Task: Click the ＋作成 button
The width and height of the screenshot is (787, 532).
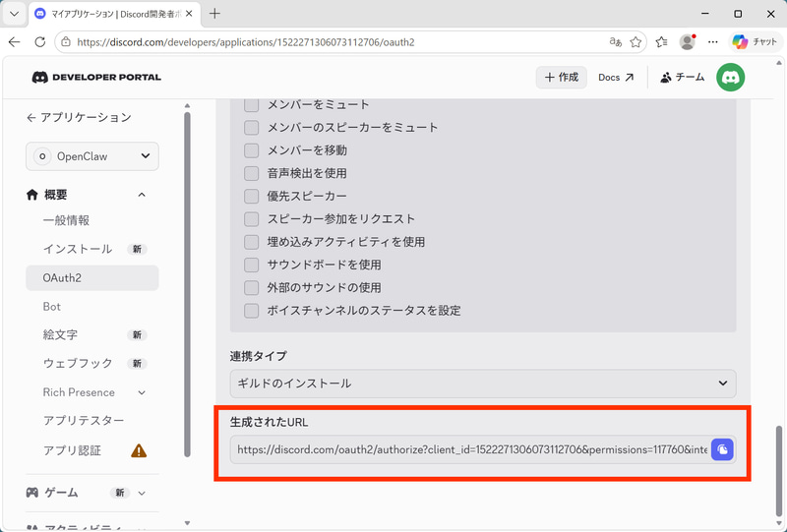Action: (x=561, y=78)
